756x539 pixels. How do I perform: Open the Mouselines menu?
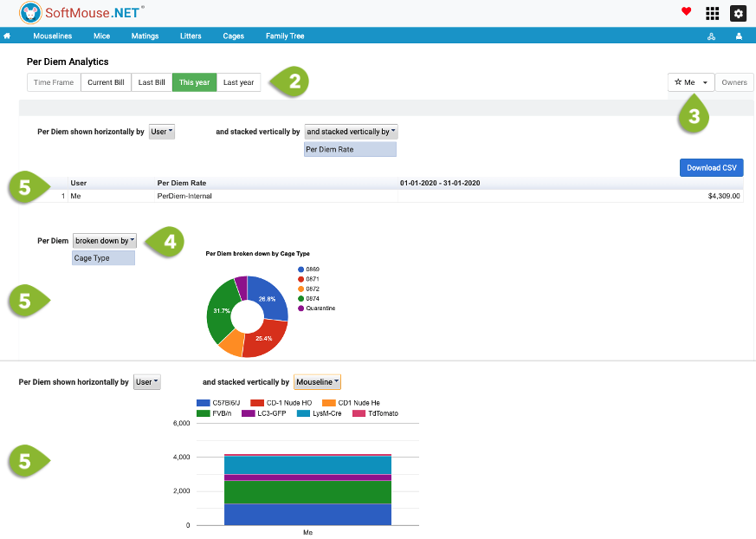point(53,36)
